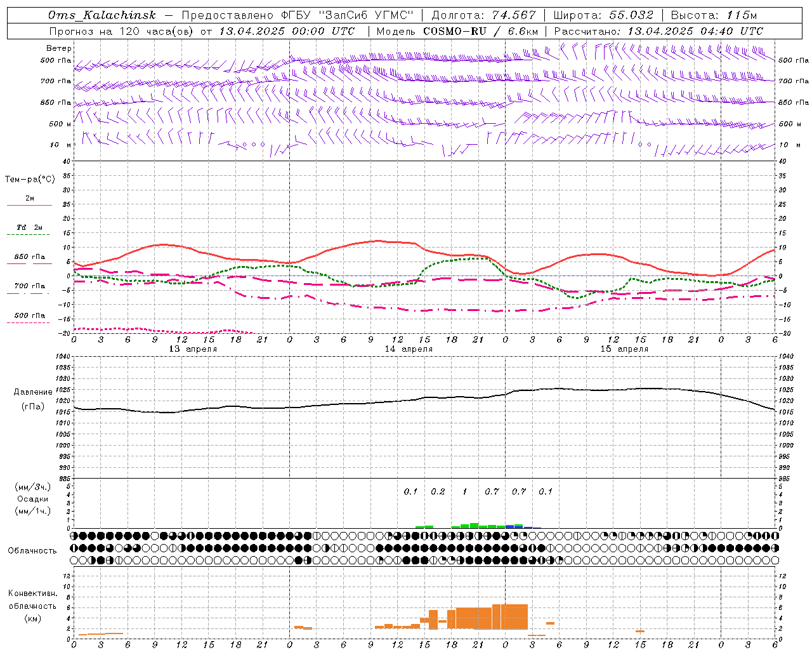Click the 14 апреля date label

409,349
